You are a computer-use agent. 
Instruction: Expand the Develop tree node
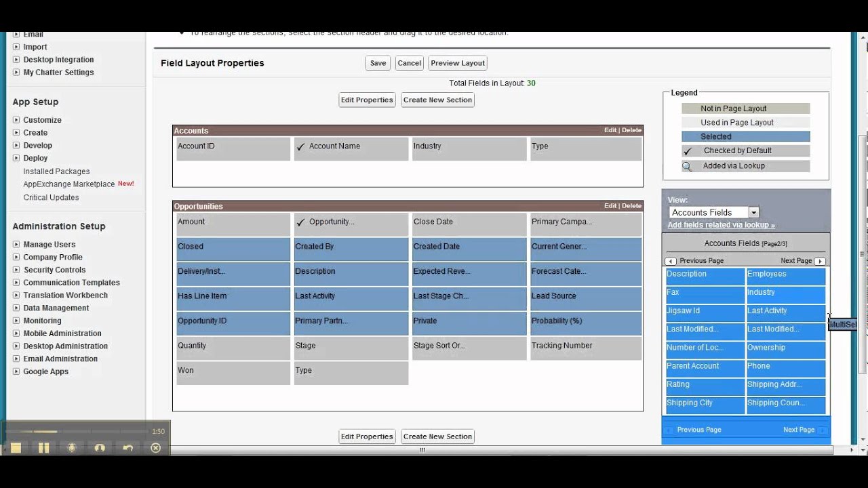(x=16, y=145)
